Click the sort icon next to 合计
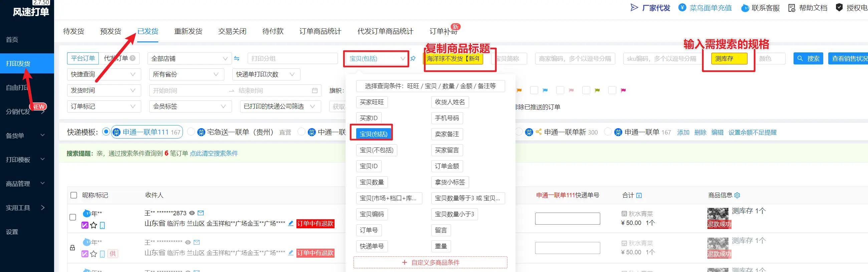 click(639, 195)
